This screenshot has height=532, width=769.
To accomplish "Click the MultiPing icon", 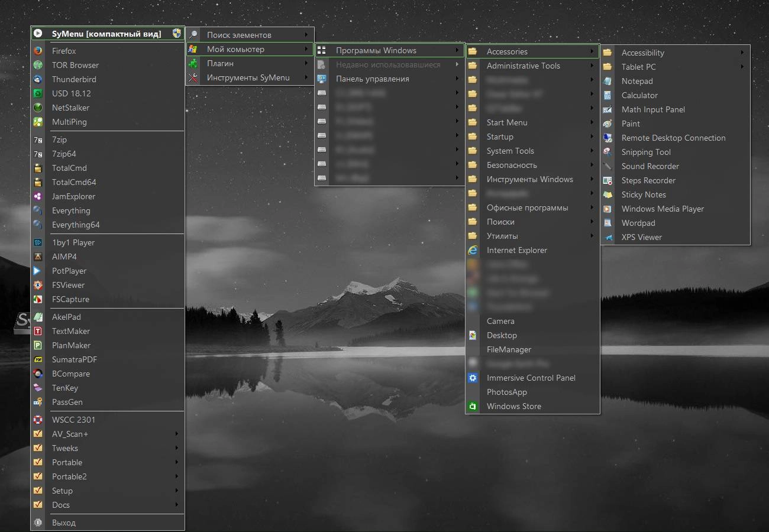I will tap(38, 122).
